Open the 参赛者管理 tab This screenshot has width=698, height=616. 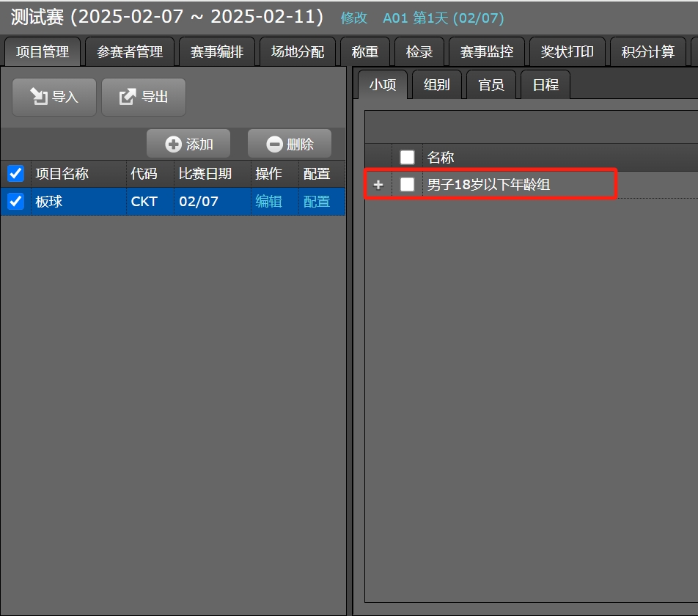coord(130,52)
